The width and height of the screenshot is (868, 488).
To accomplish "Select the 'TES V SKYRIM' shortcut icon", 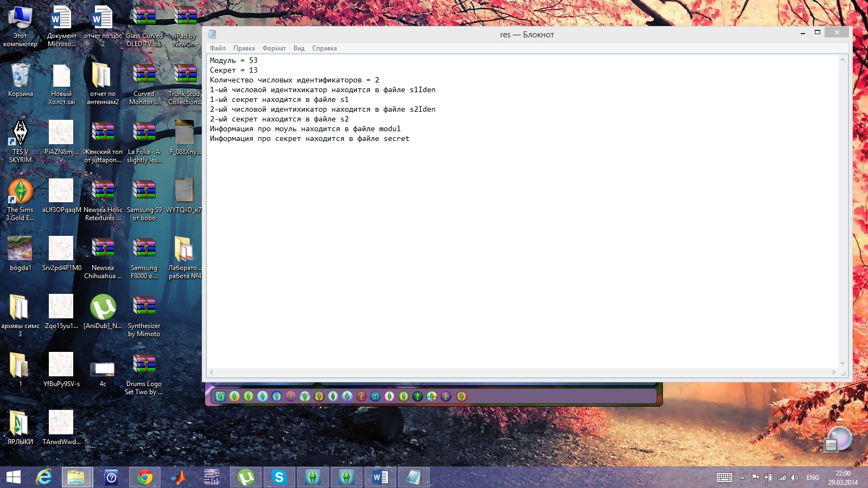I will [x=20, y=142].
